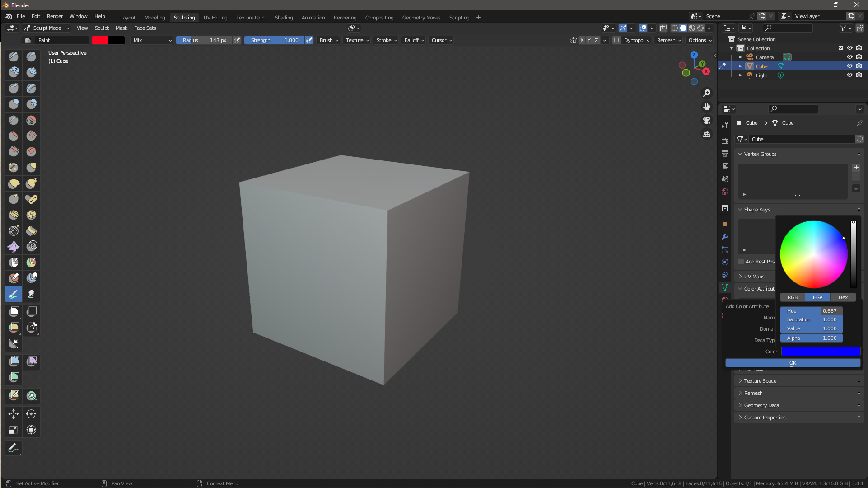This screenshot has width=868, height=488.
Task: Open the Mix blend mode dropdown
Action: coord(152,40)
